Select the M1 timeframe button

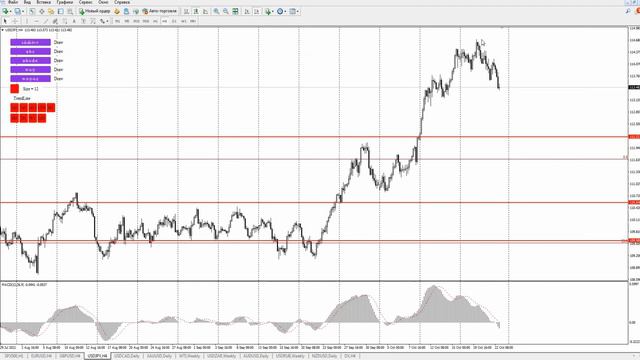point(118,21)
